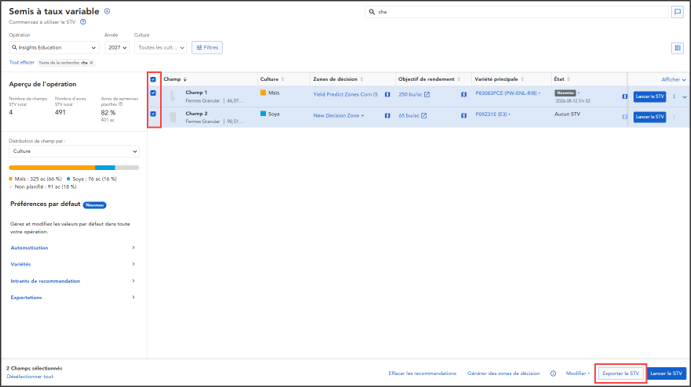
Task: Edit the 250 bu/ac yield goal
Action: pos(427,94)
